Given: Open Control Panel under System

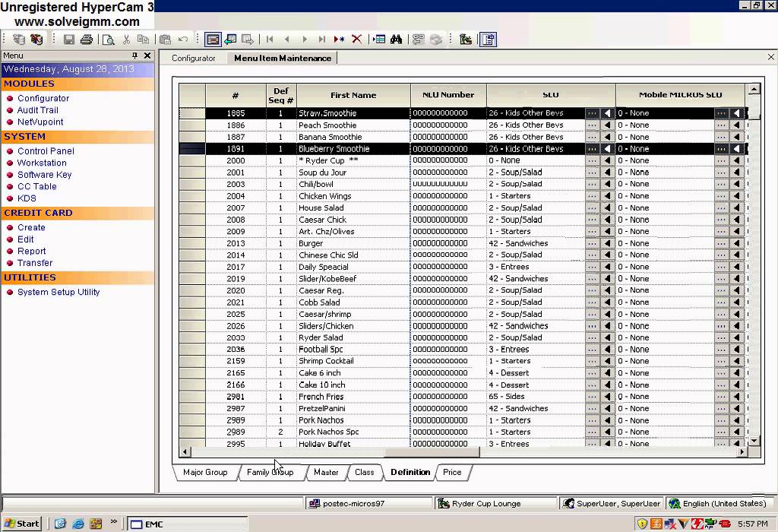Looking at the screenshot, I should [x=46, y=151].
